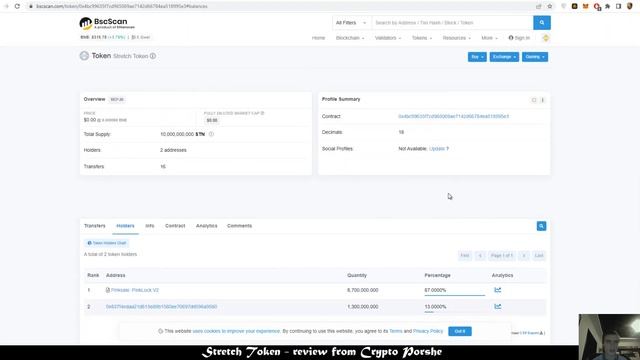
Task: Go to Home in navigation
Action: tap(318, 38)
